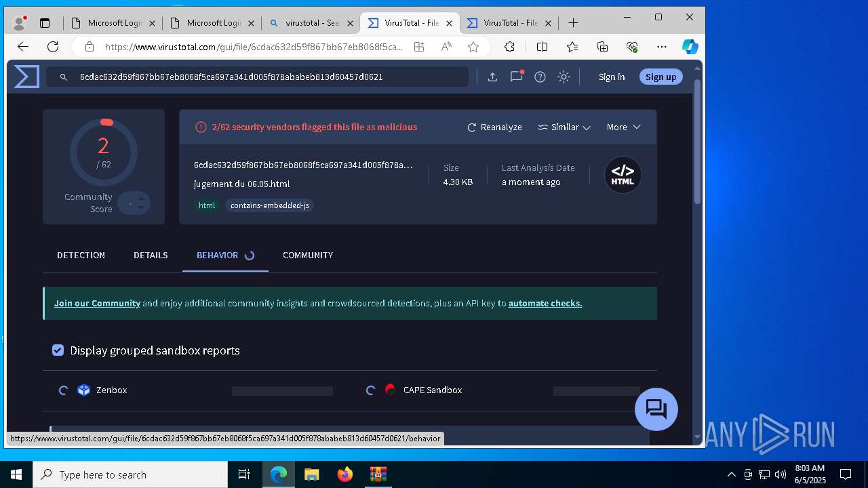Click the VirusTotal hash search field
Screen dimensions: 868x488
[258, 77]
